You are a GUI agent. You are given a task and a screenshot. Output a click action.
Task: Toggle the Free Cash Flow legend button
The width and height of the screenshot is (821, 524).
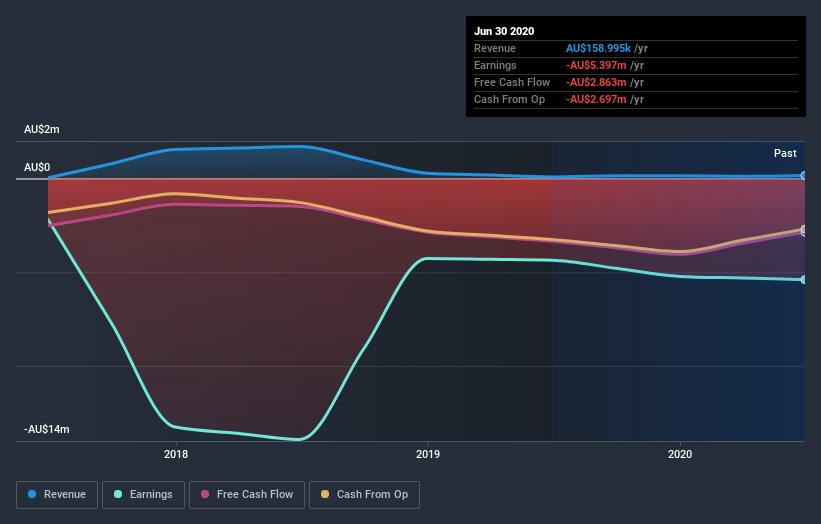(247, 495)
